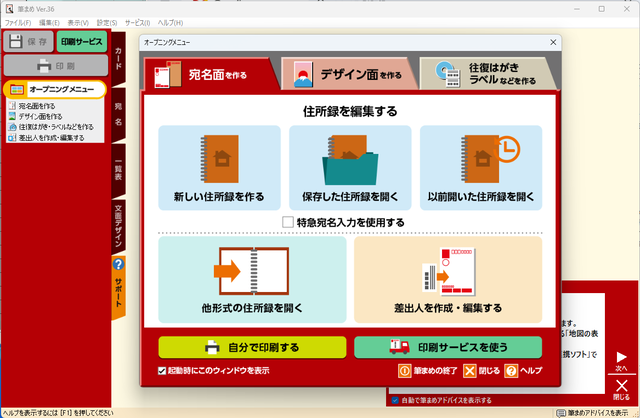Viewport: 640px width, 418px height.
Task: Select the 往復はがき ラベルなどを作る dialog tab
Action: click(488, 74)
